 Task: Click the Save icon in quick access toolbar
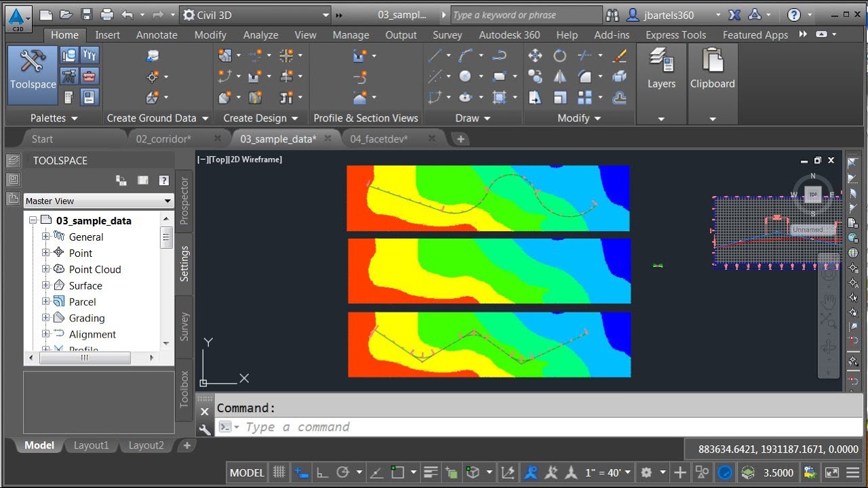[x=86, y=15]
